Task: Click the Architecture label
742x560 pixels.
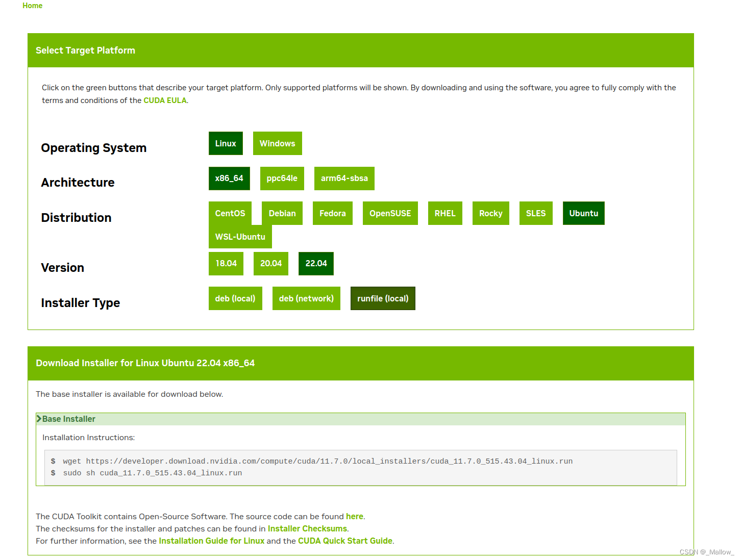Action: [x=78, y=183]
